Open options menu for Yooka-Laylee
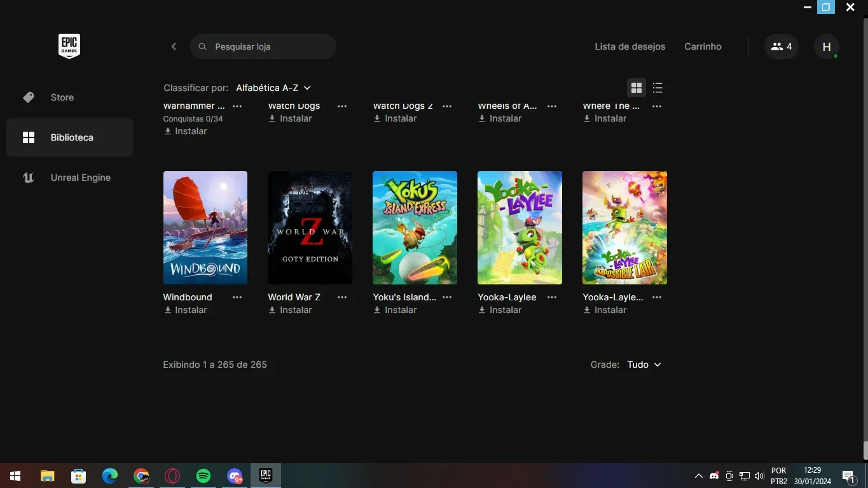The image size is (868, 488). coord(552,297)
